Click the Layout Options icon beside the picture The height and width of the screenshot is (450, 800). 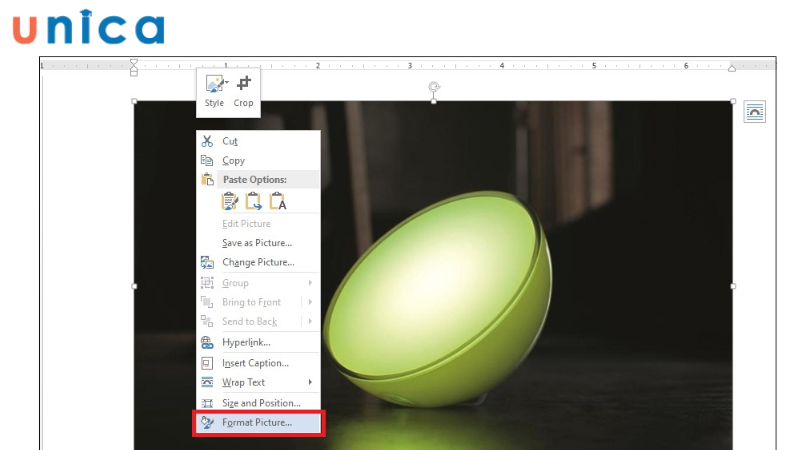tap(755, 113)
